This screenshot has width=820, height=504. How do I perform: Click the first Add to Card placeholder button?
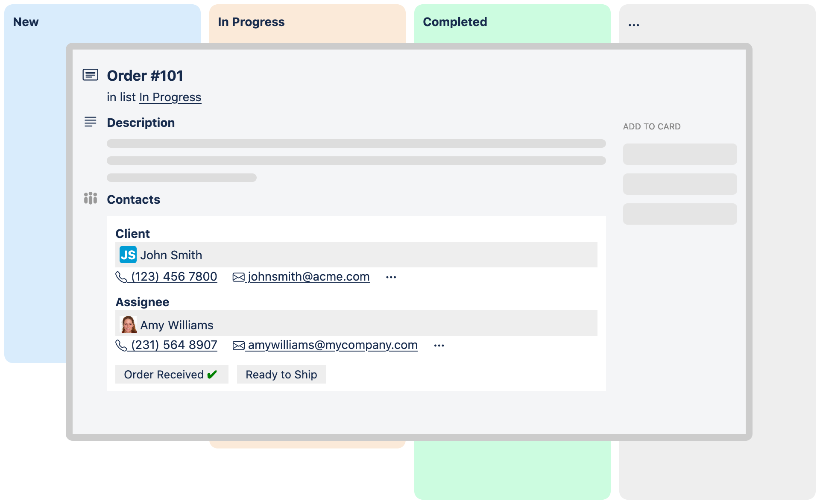(679, 154)
